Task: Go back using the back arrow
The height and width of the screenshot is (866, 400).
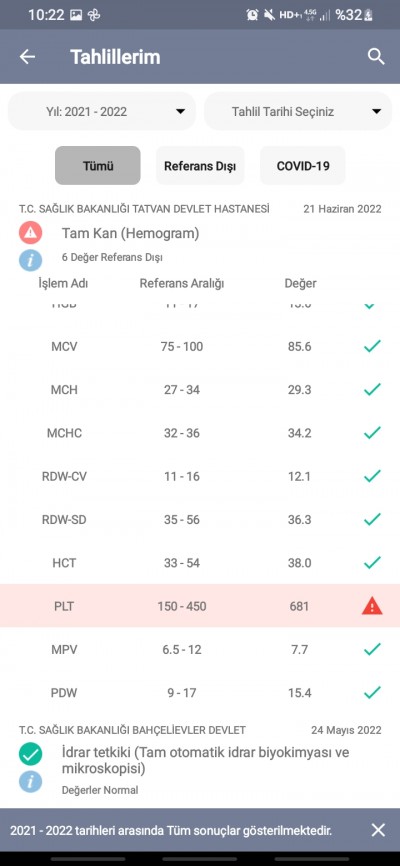Action: tap(27, 56)
